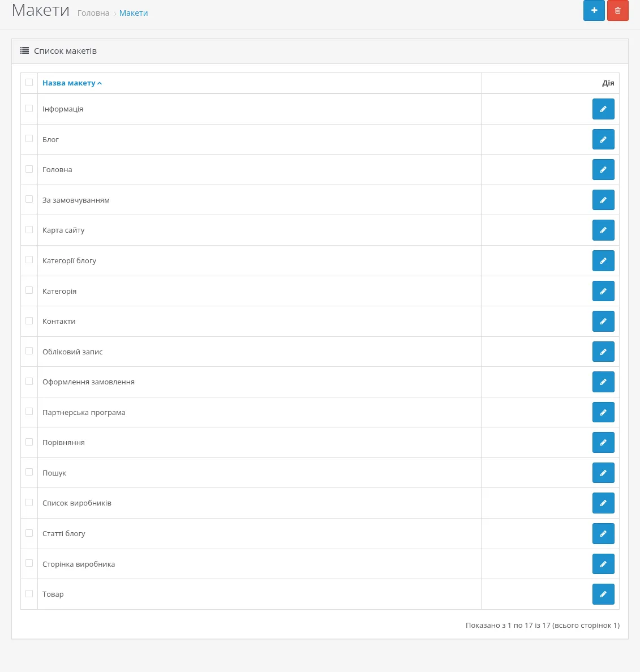Tick checkbox for За замовчуванням
The image size is (640, 672).
click(x=29, y=199)
